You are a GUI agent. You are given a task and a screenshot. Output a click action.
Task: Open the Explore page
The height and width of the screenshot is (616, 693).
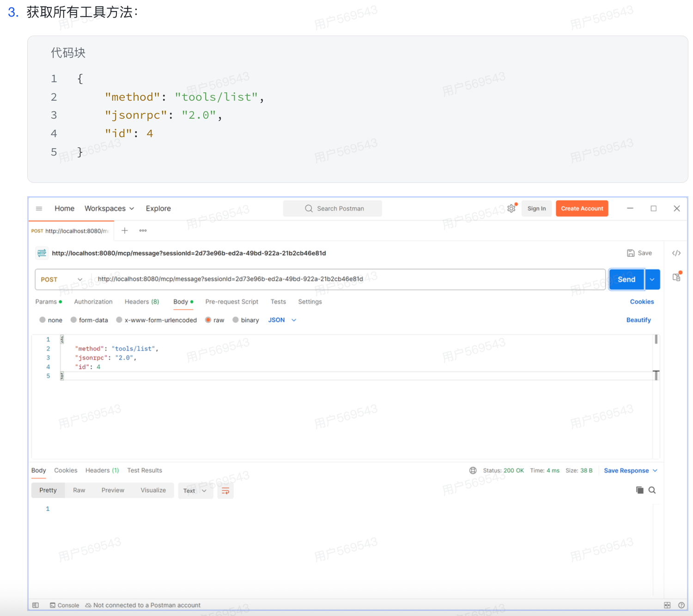[158, 209]
